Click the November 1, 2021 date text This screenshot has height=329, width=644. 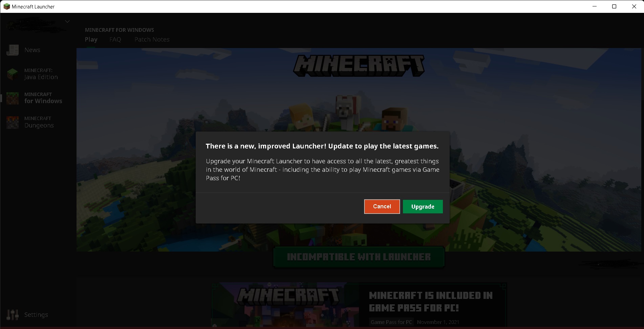438,322
